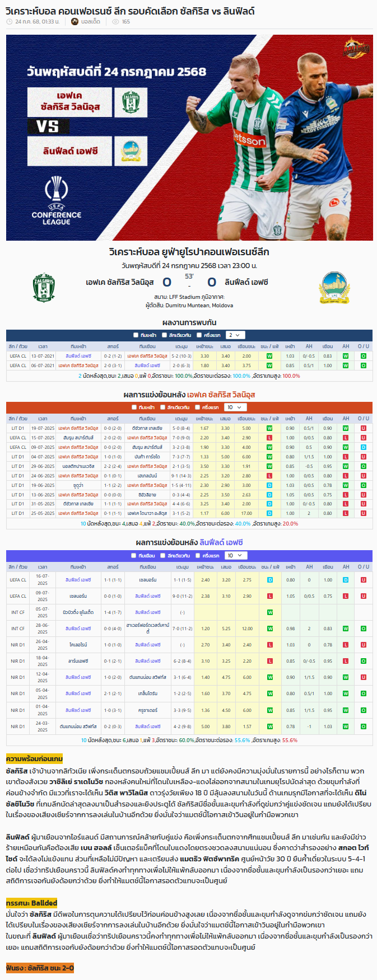Click the result W badge in the 05-07-2025 row
This screenshot has height=980, width=377.
click(269, 612)
